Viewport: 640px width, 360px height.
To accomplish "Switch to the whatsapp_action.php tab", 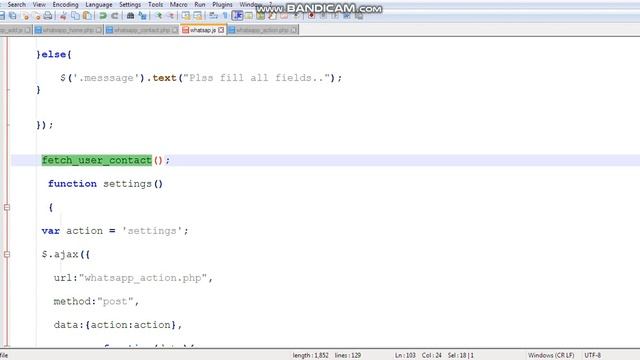I will [262, 30].
